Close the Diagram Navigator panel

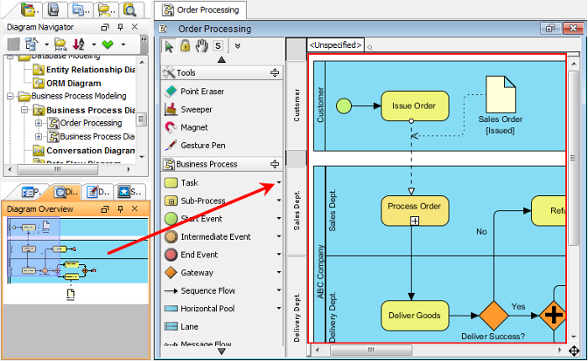pyautogui.click(x=135, y=27)
